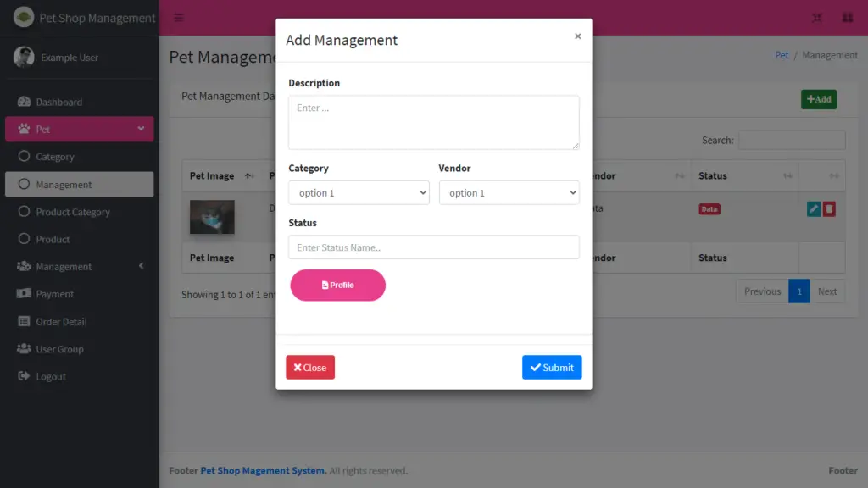Submit the Add Management form
This screenshot has height=488, width=868.
[x=552, y=367]
